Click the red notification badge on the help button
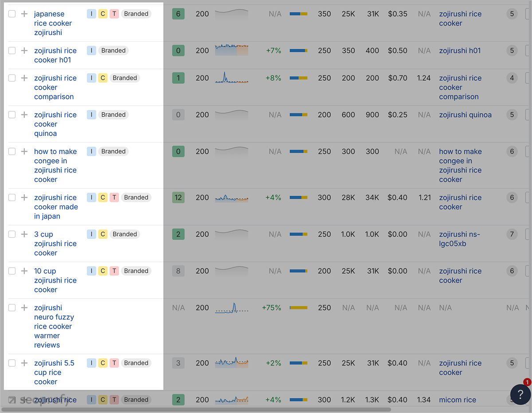Screen dimensions: 532x413 [527, 382]
